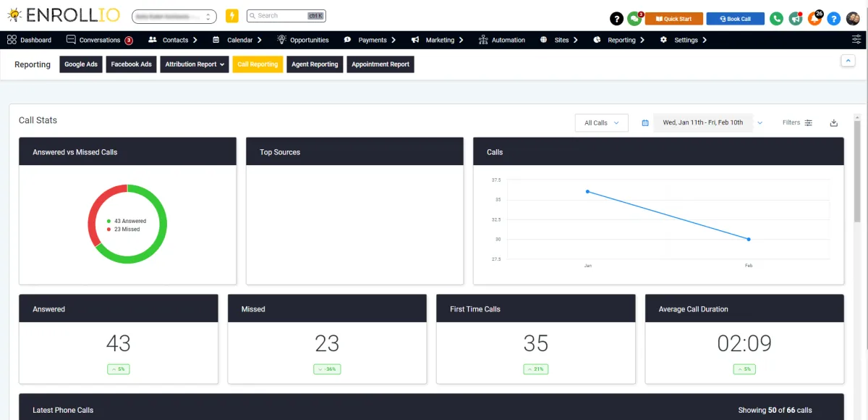Click the green answered segment of donut chart

(x=159, y=243)
